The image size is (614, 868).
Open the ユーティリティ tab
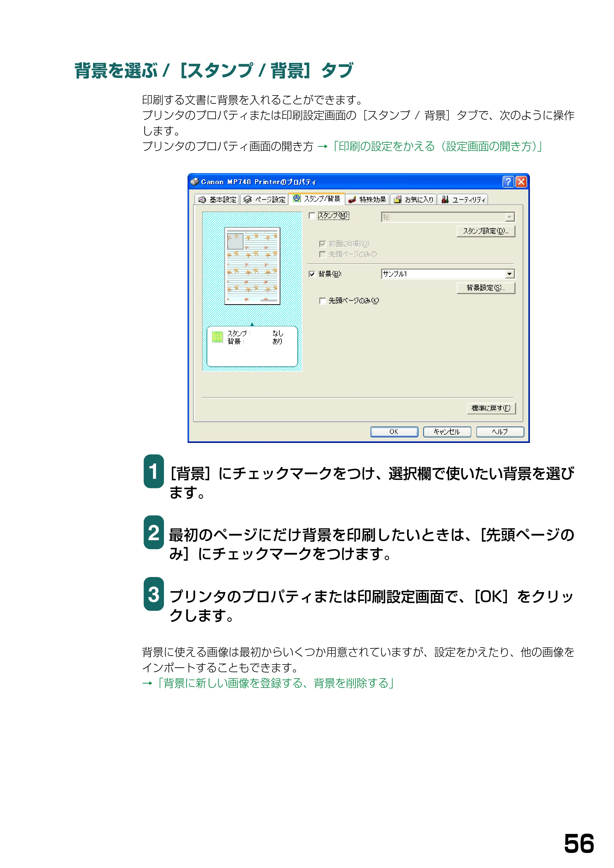[x=463, y=200]
